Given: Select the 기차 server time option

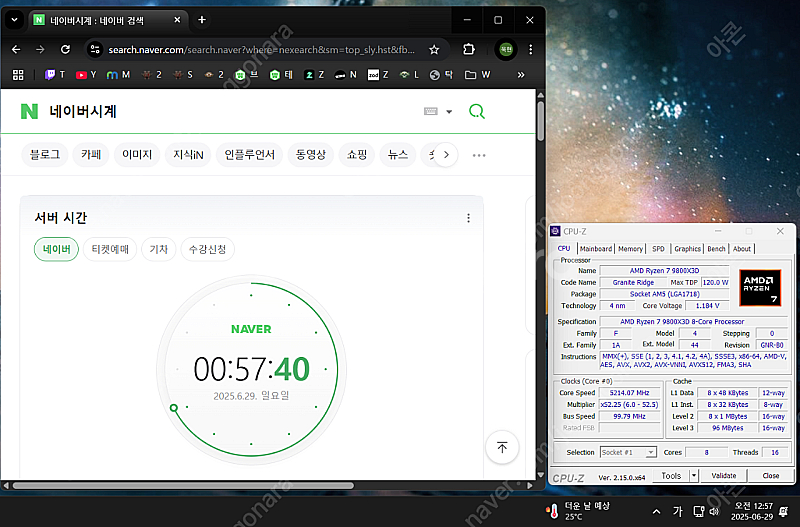Looking at the screenshot, I should (159, 249).
